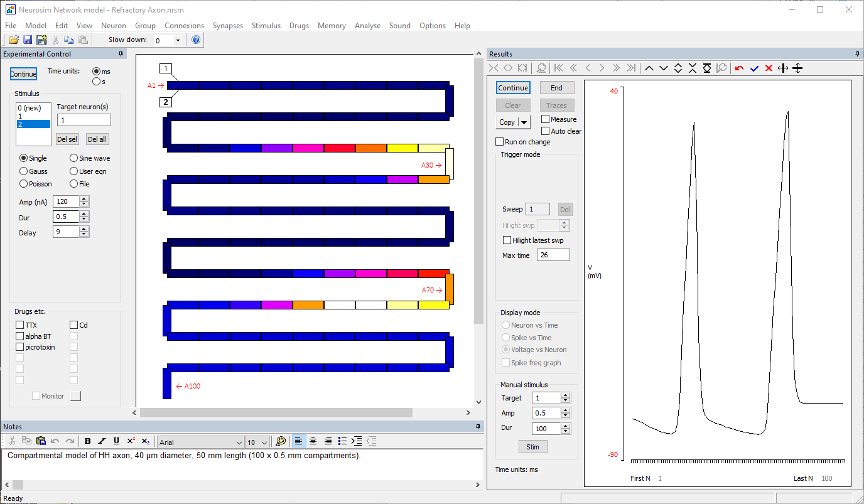Decrease vertical gain with down chevron icon
The image size is (864, 504).
pos(664,68)
